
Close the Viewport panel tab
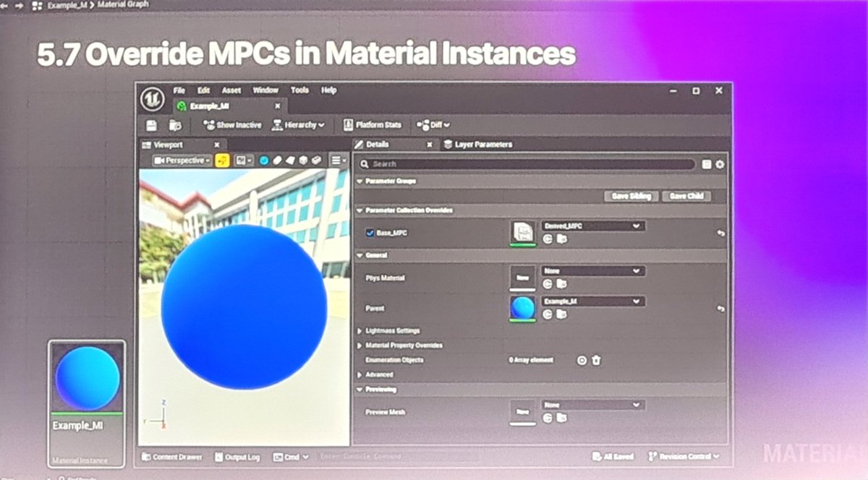[x=216, y=145]
